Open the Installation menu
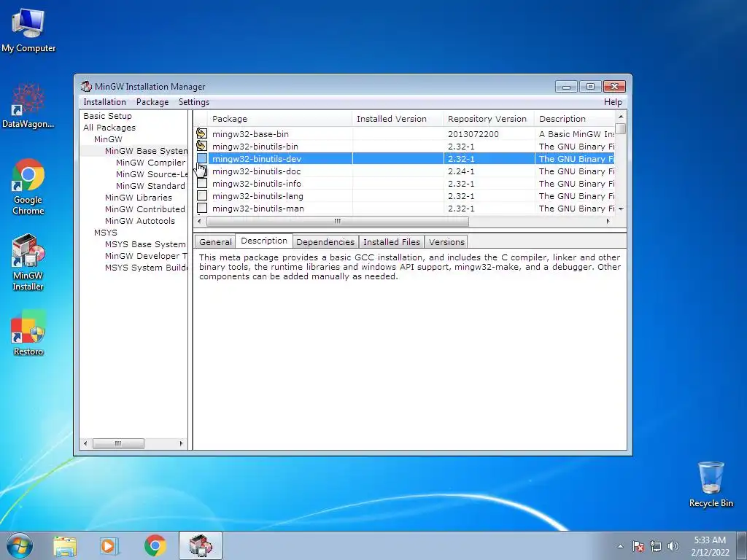This screenshot has width=747, height=560. (105, 102)
